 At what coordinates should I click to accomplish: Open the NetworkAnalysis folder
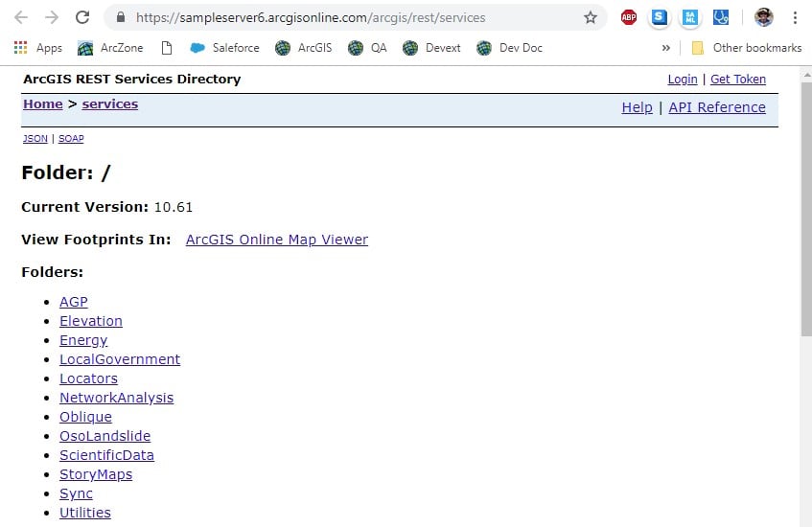tap(117, 398)
